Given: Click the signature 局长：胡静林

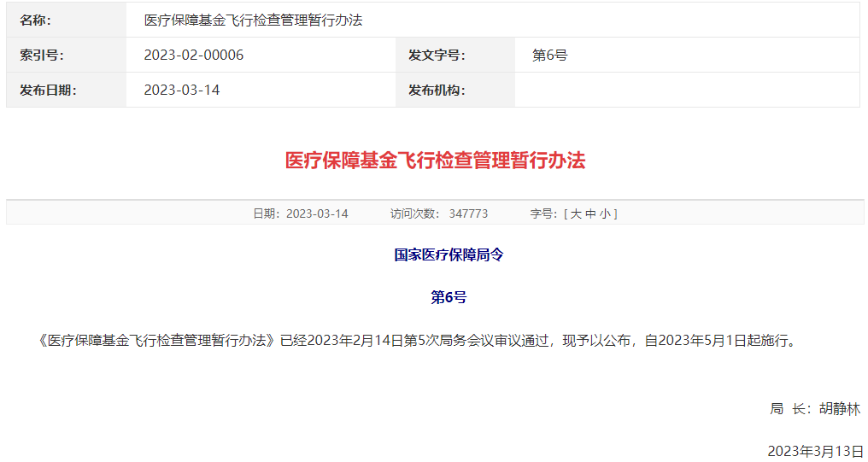Looking at the screenshot, I should 814,409.
